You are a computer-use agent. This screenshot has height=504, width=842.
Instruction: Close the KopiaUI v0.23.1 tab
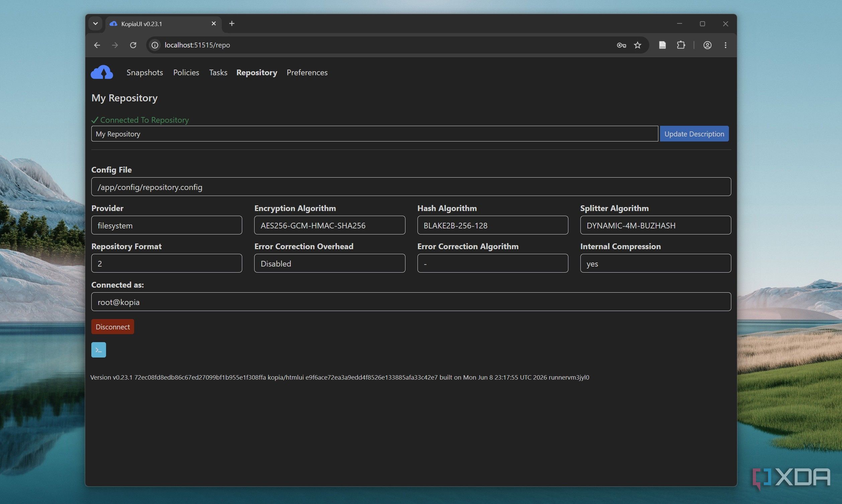tap(214, 23)
